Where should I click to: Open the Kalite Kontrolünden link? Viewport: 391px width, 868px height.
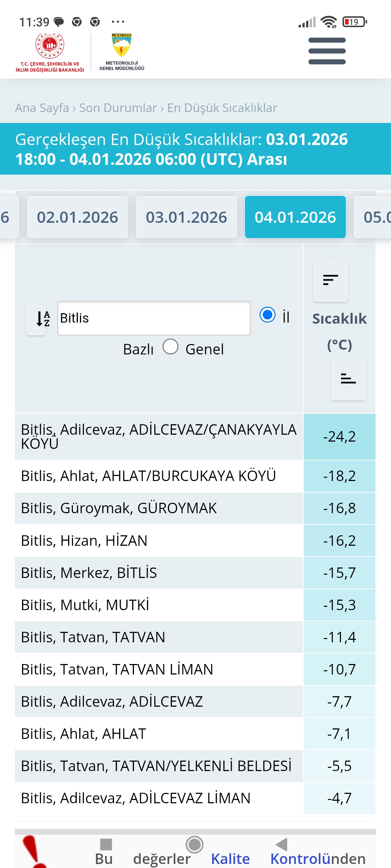tap(288, 859)
